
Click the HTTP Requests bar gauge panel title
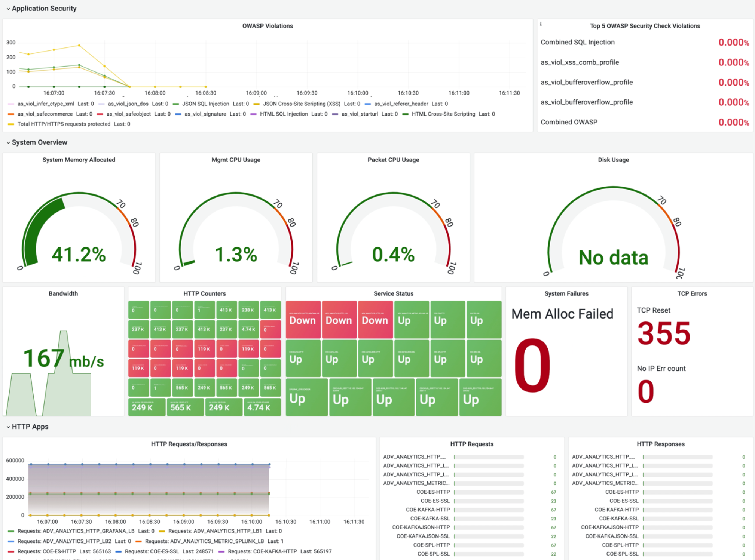[x=472, y=444]
